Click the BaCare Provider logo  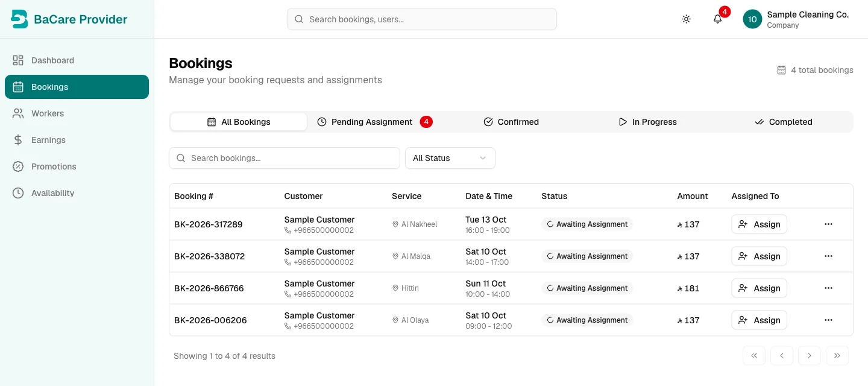pyautogui.click(x=69, y=19)
